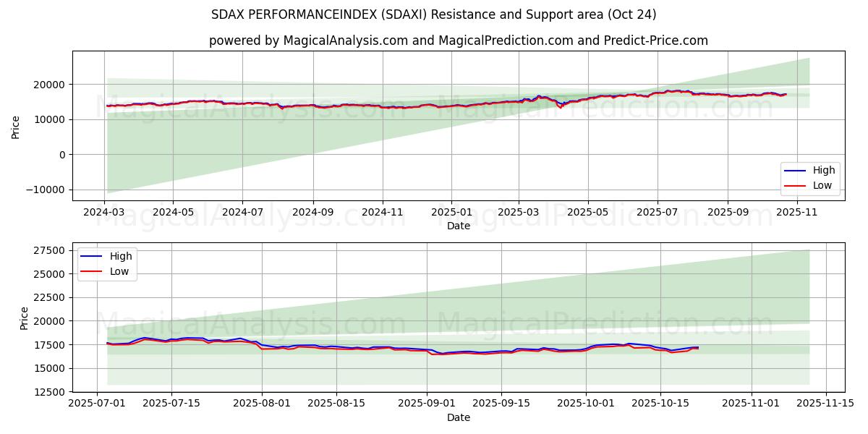Click the 2025-07-01 date tick on bottom chart
Viewport: 868px width, 434px height.
pyautogui.click(x=98, y=404)
